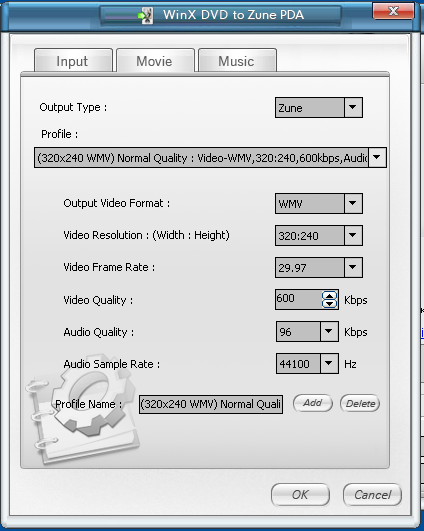
Task: Switch to the Music tab
Action: 237,61
